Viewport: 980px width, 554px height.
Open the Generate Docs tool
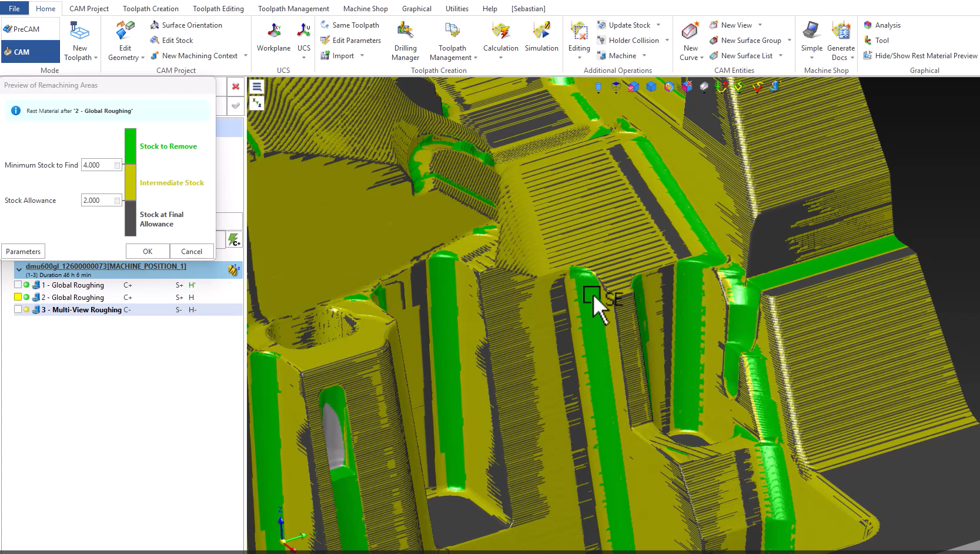[x=841, y=41]
